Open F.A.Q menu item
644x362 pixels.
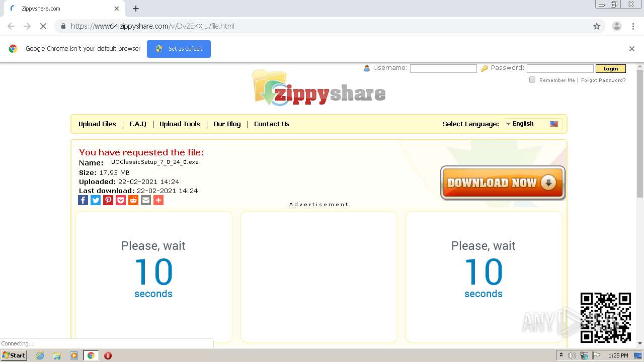coord(138,124)
